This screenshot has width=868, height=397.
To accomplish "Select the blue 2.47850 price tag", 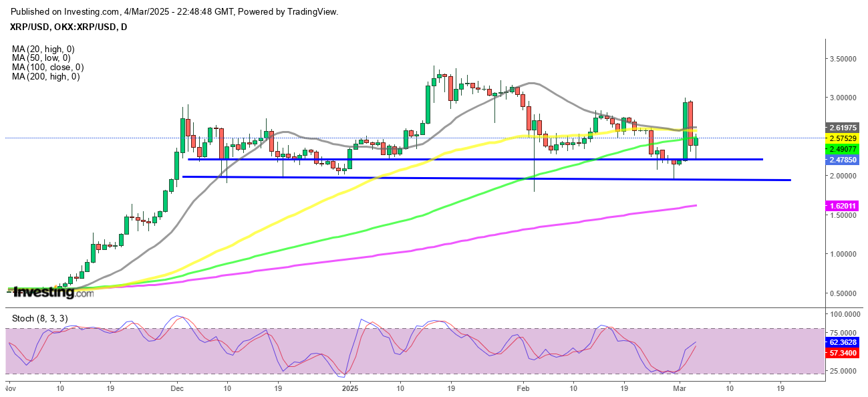I will (x=841, y=160).
